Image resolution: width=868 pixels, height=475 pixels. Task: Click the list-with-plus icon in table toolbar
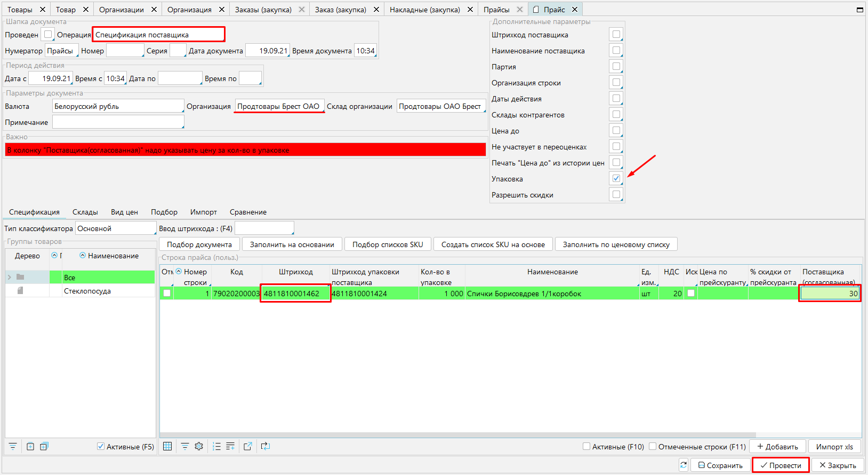coord(230,447)
